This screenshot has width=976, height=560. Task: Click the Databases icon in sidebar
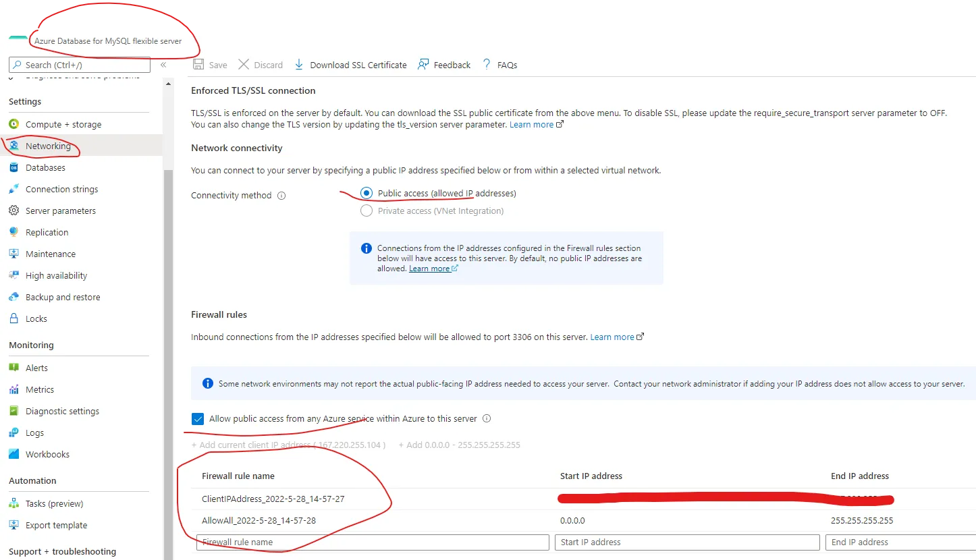13,167
